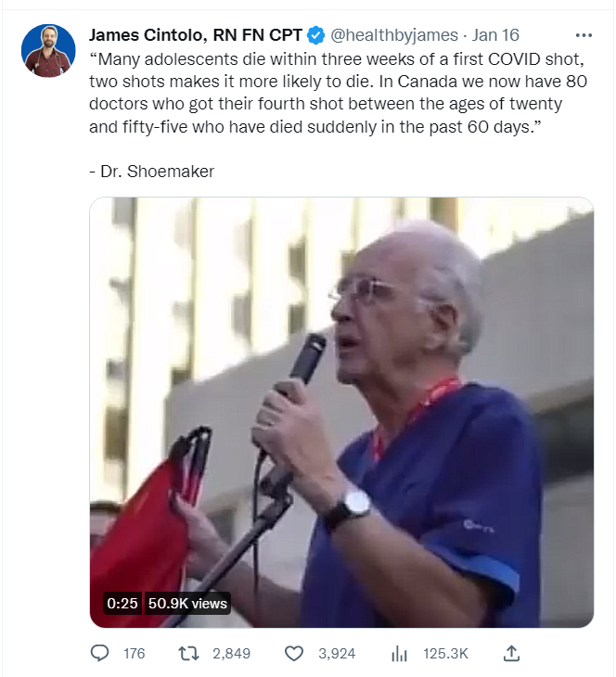
Task: Click the 2,849 retweets count
Action: 231,654
